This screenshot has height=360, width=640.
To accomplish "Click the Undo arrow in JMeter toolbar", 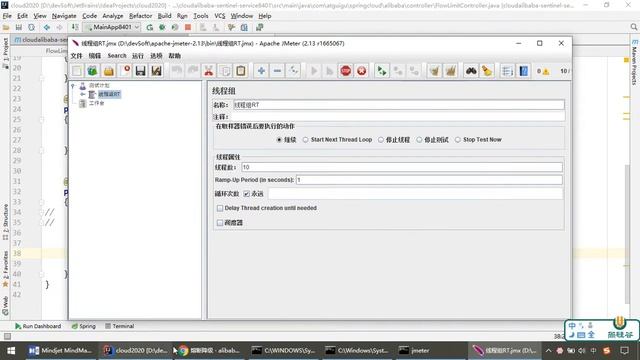I will pos(177,71).
